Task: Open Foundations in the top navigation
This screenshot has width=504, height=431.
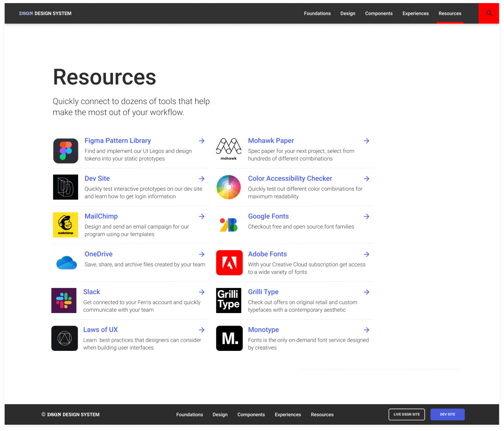Action: [317, 13]
